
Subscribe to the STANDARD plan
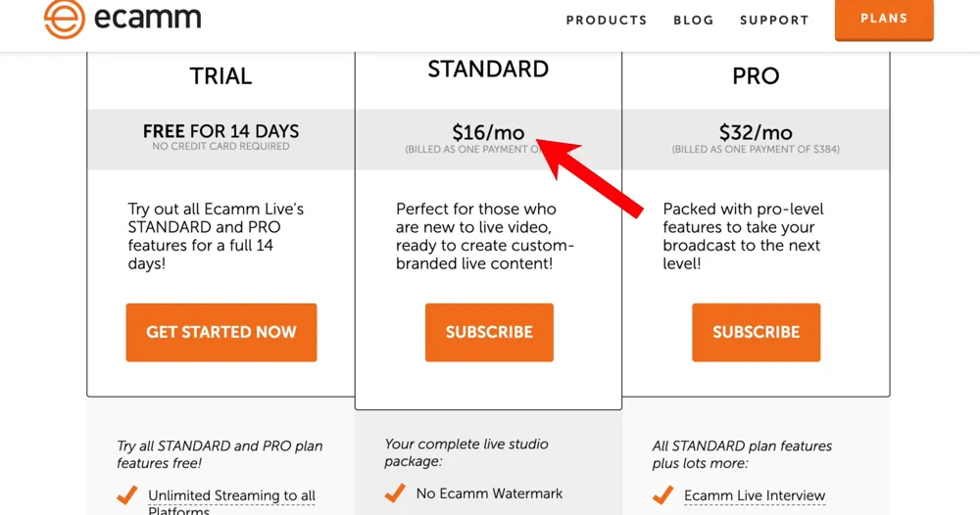click(x=489, y=332)
